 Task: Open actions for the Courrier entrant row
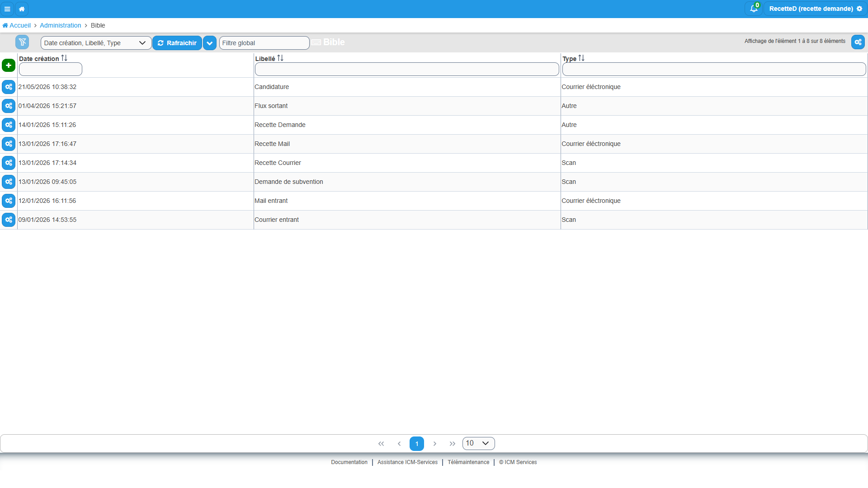(9, 220)
